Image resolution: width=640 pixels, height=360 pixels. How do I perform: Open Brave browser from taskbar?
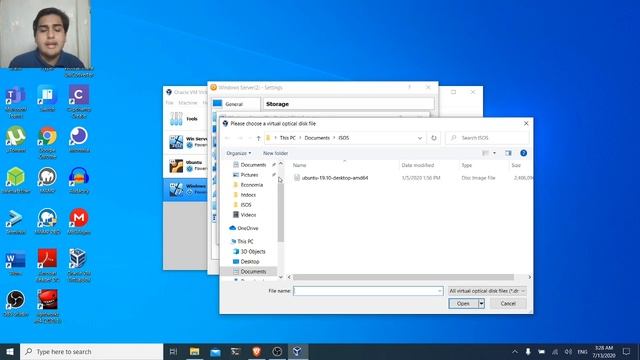pyautogui.click(x=256, y=351)
